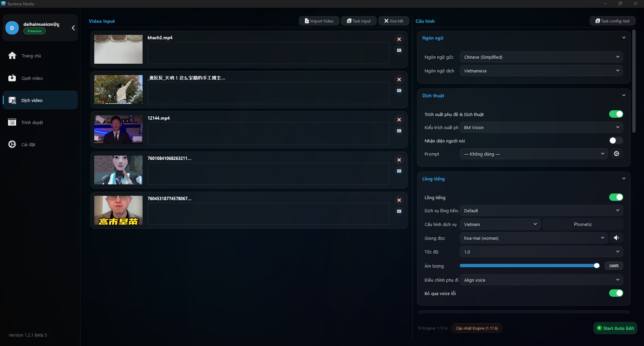Collapse the sidebar with arrow icon
The width and height of the screenshot is (644, 346).
click(x=73, y=28)
